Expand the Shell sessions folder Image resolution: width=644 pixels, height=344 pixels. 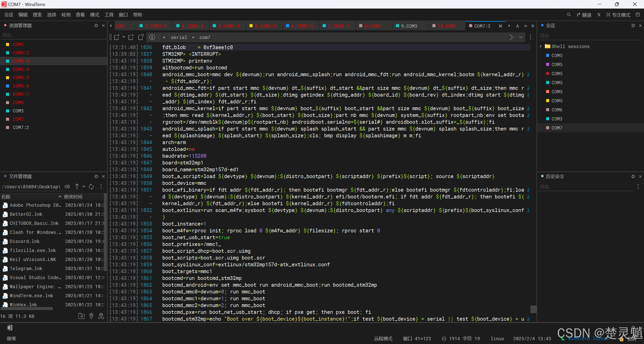pyautogui.click(x=541, y=46)
